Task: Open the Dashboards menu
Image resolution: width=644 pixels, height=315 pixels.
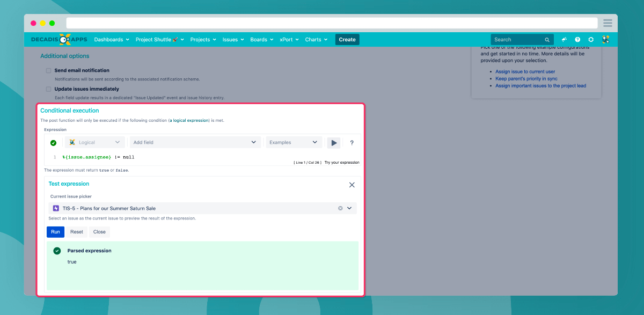Action: click(112, 40)
